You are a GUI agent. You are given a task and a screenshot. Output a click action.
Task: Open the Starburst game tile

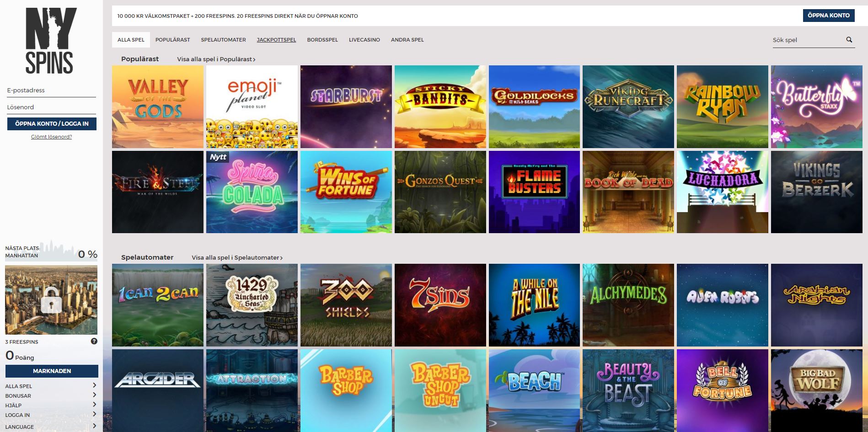tap(346, 107)
